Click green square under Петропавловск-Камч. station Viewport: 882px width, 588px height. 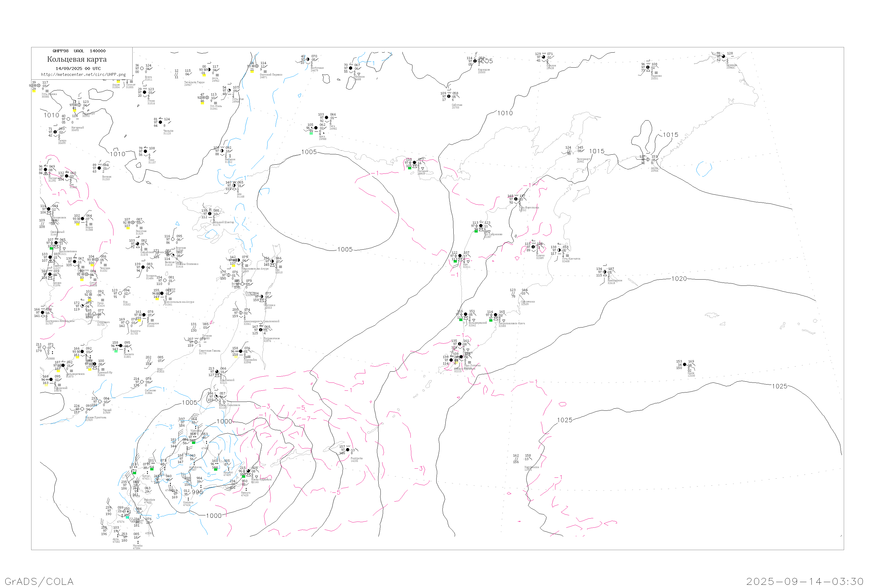point(490,320)
